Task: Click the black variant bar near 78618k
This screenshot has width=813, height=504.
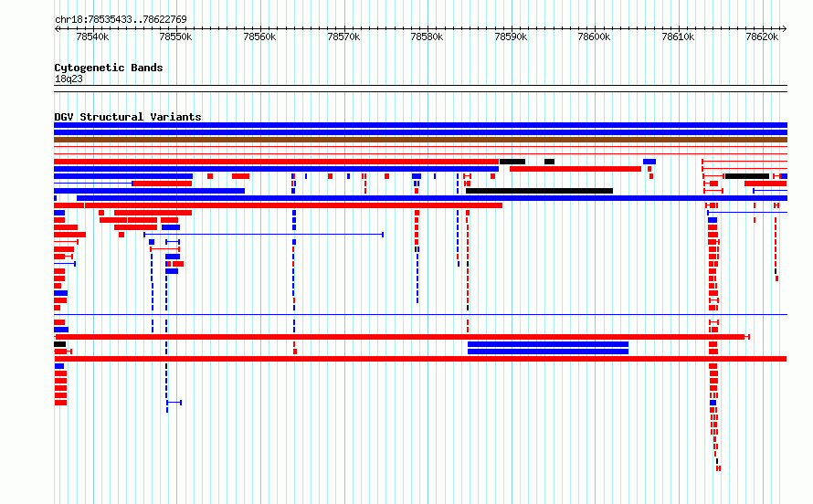Action: point(747,176)
